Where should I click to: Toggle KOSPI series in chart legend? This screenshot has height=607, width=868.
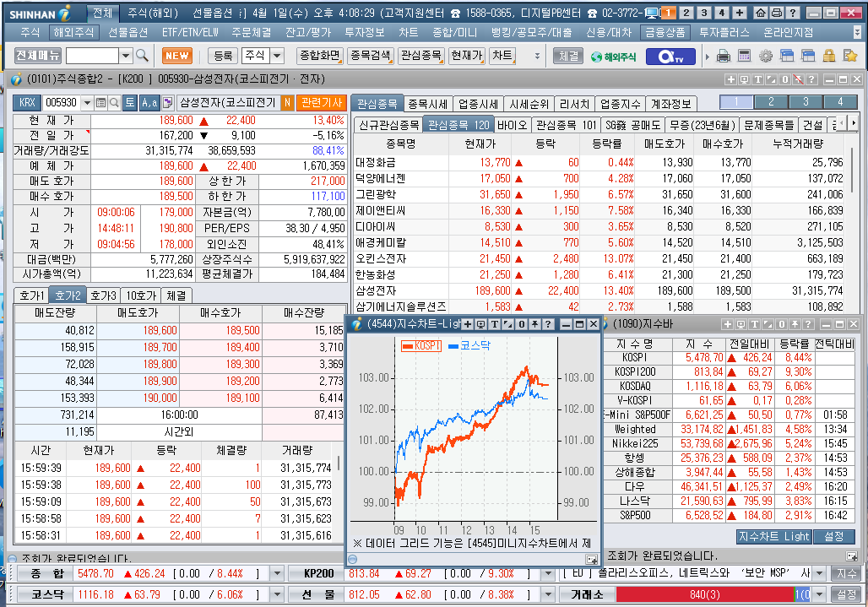click(x=421, y=346)
